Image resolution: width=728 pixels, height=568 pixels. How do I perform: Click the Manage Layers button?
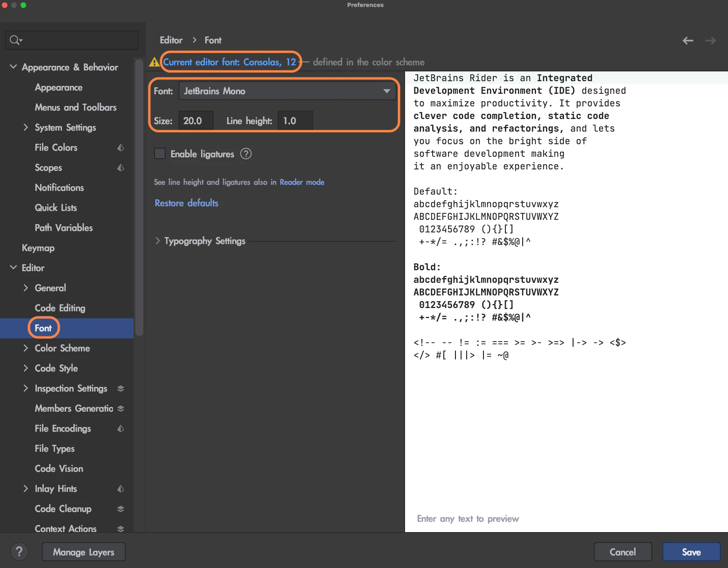[84, 552]
